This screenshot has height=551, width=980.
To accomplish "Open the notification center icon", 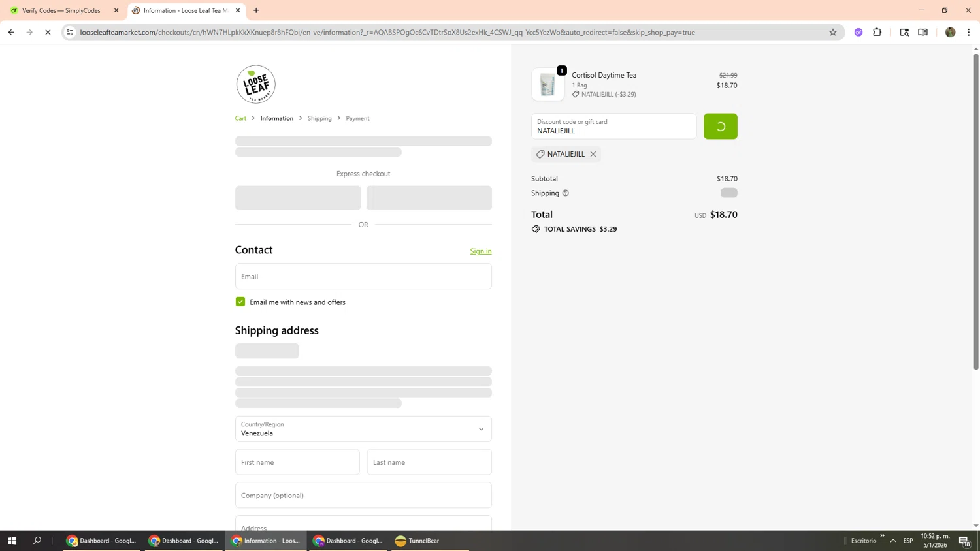I will click(x=964, y=541).
